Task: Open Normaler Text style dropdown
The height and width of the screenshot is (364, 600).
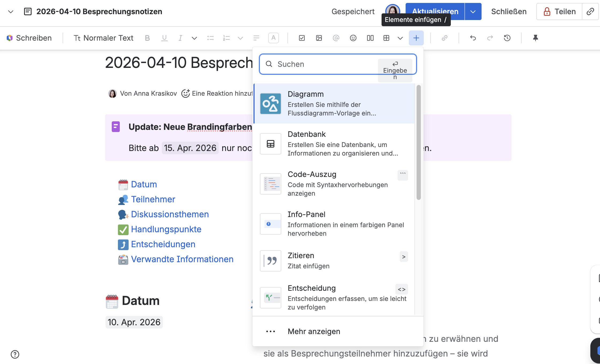Action: coord(103,38)
